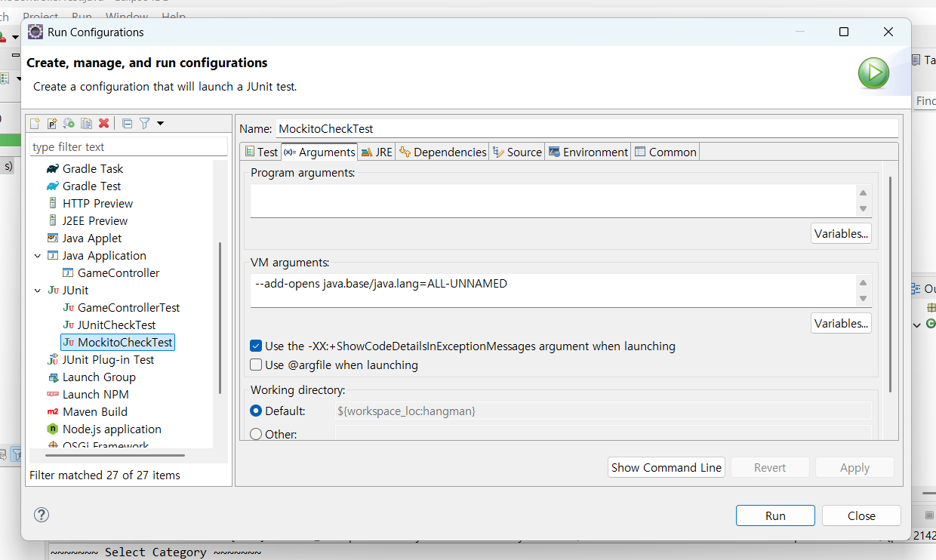936x560 pixels.
Task: Select Gradle Test launch type
Action: tap(91, 186)
